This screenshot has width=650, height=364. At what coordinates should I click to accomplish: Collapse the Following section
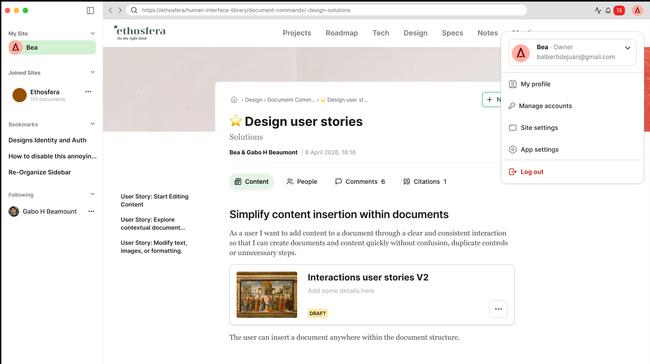coord(92,194)
